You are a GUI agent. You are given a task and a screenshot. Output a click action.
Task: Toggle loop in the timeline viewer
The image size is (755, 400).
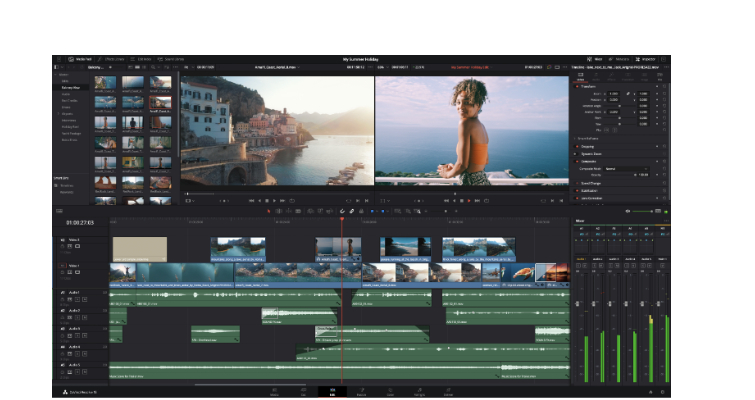tap(486, 201)
